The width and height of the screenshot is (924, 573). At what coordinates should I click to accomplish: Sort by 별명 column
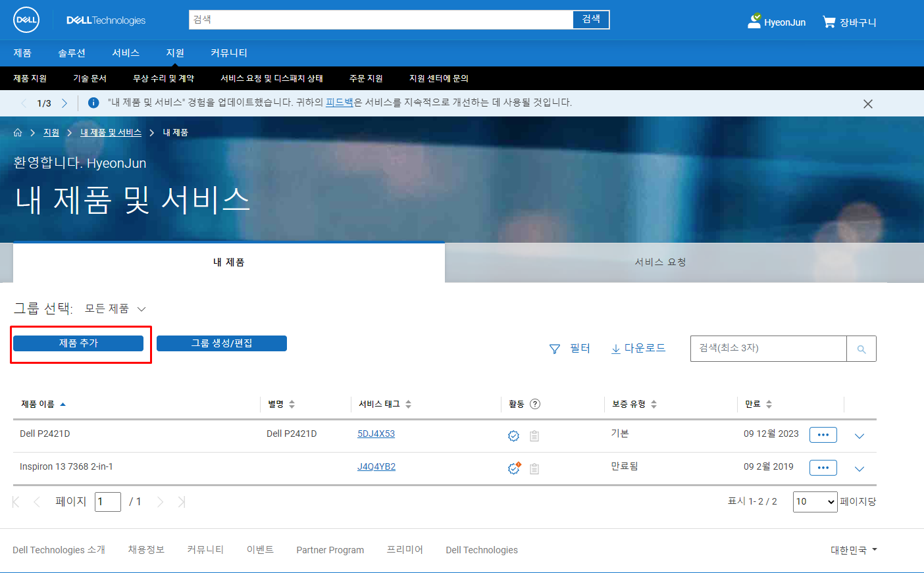tap(282, 404)
